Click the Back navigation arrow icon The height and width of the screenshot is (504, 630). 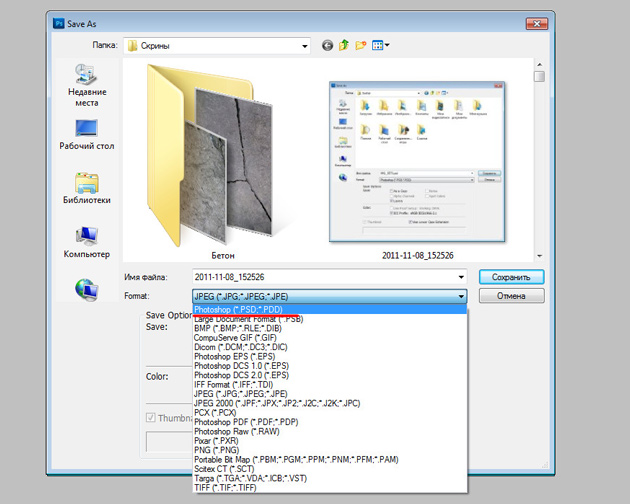tap(327, 45)
